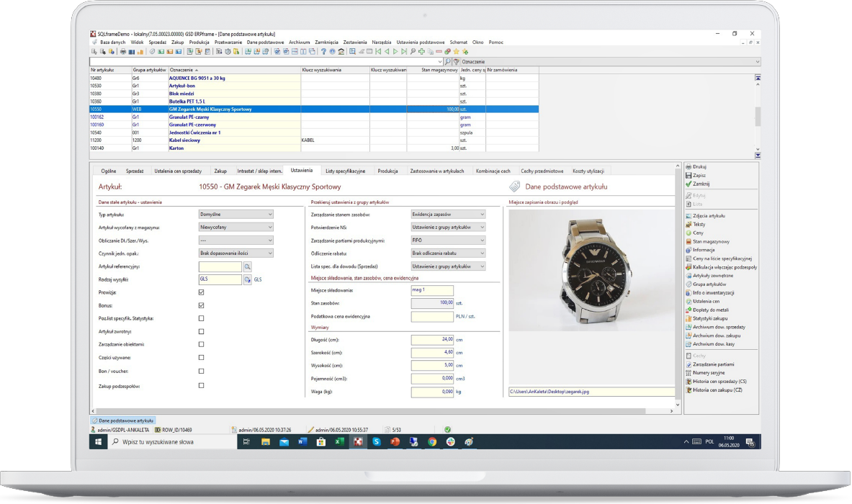The width and height of the screenshot is (852, 504).
Task: Switch to the Listy specyfikacyjne tab
Action: [x=345, y=171]
